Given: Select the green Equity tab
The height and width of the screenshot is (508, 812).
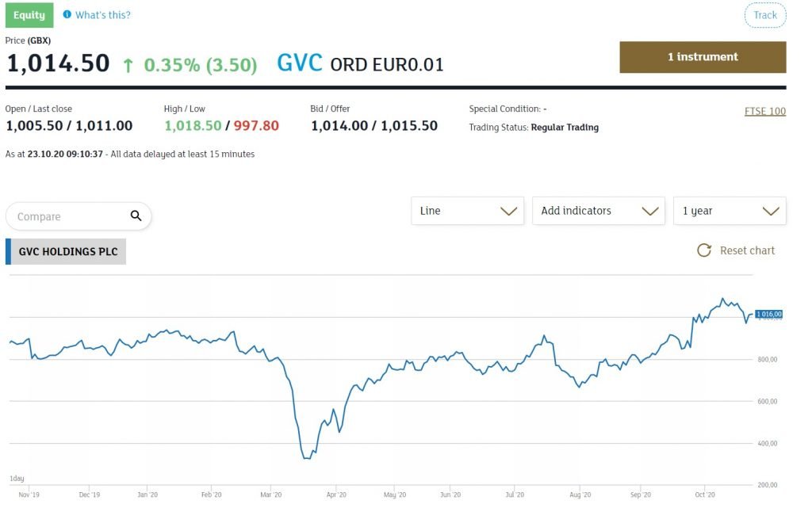Looking at the screenshot, I should 29,15.
